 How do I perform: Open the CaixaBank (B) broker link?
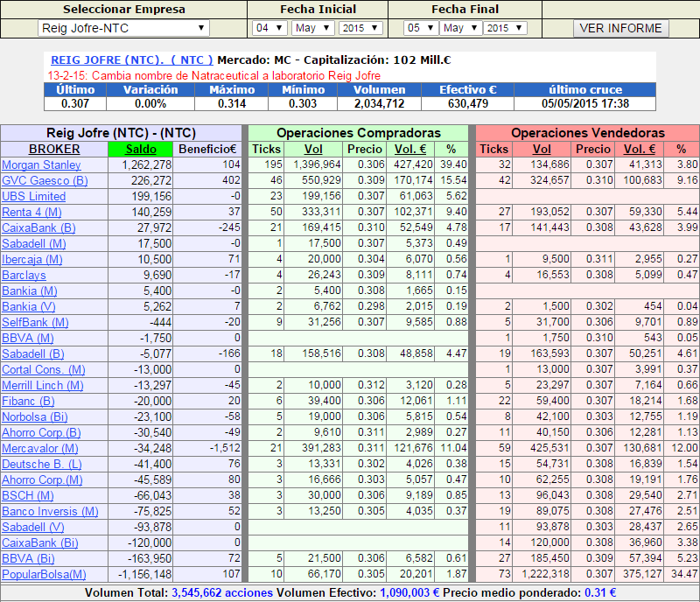[x=38, y=227]
